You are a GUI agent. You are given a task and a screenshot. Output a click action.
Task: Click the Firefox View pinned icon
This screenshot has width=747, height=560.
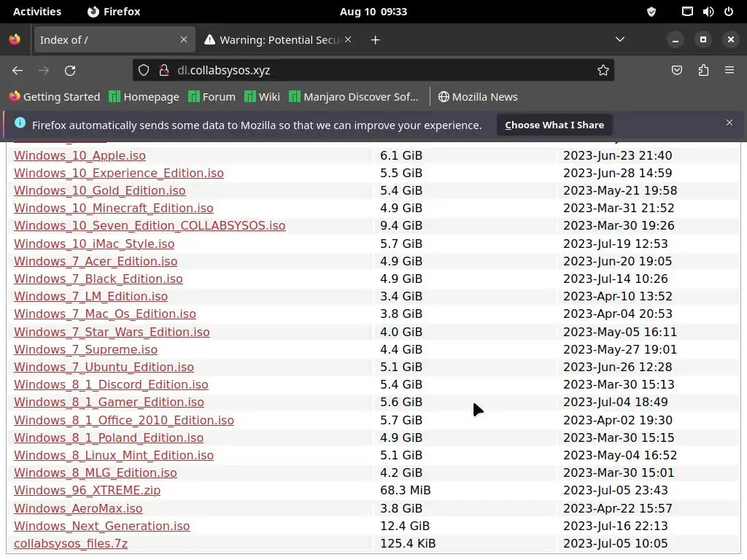15,39
